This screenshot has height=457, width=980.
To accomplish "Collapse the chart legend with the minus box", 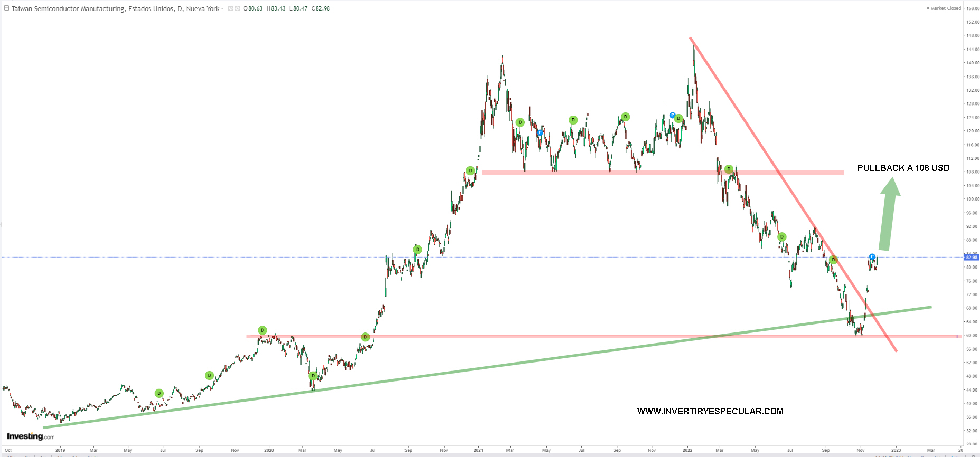I will (6, 8).
